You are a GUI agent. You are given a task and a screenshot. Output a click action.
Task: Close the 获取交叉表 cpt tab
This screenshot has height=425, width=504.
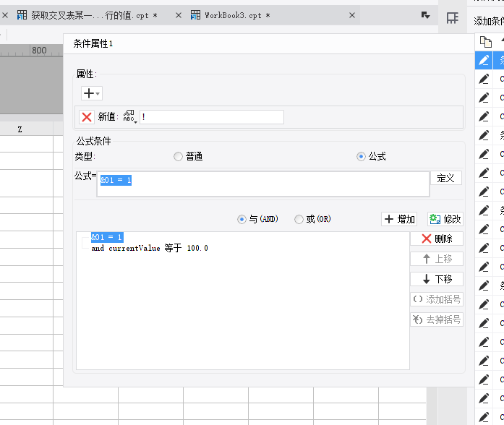click(179, 15)
